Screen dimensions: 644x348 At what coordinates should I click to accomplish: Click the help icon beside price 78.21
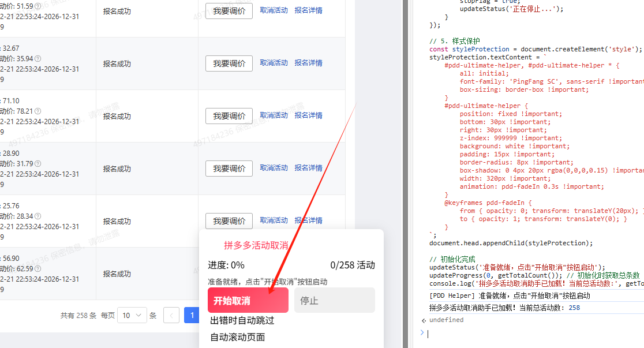coord(38,111)
